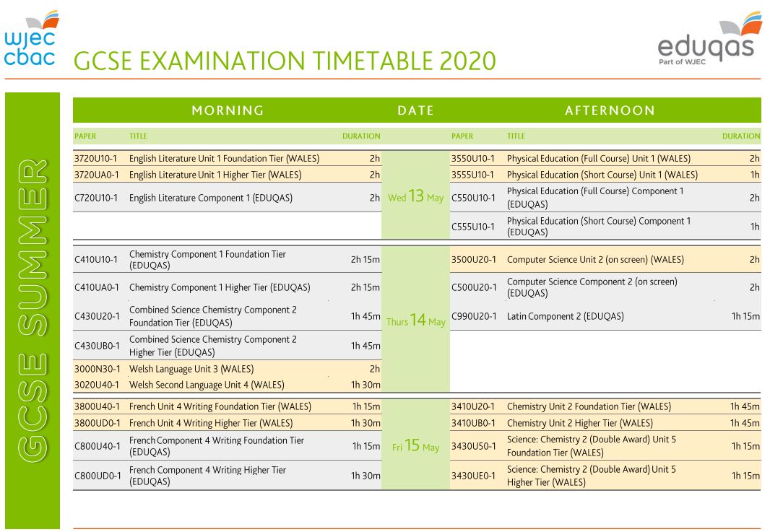
Task: Click the morning DURATION column header
Action: (x=361, y=136)
